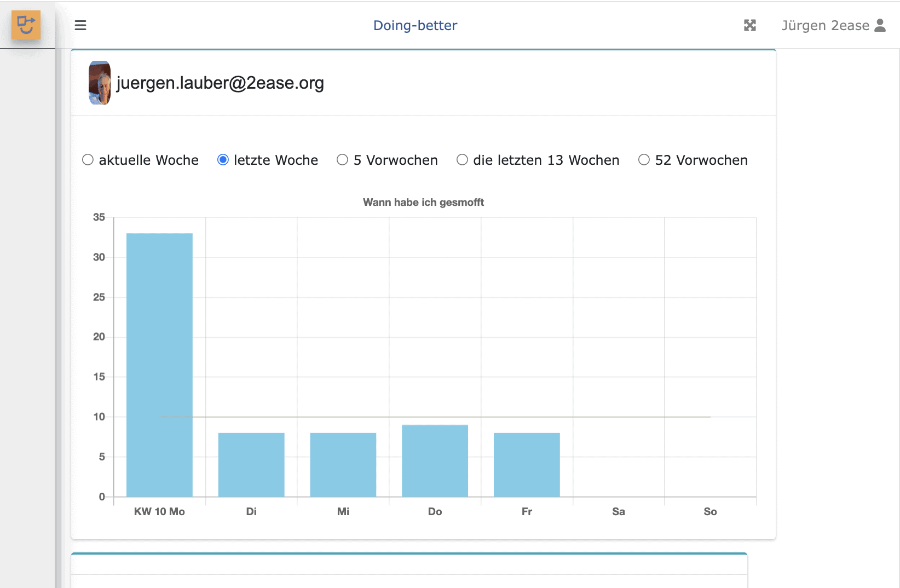The image size is (900, 588).
Task: Click the orange Doing-better app logo
Action: [x=26, y=25]
